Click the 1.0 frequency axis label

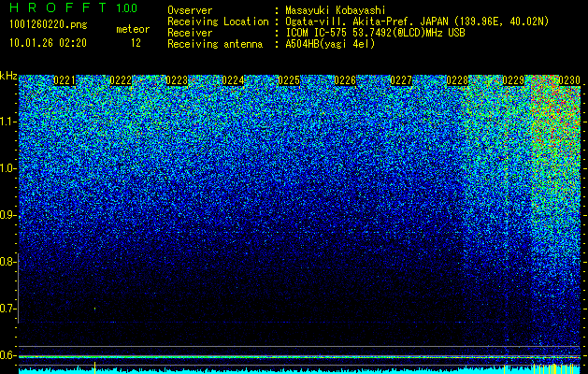[x=7, y=168]
